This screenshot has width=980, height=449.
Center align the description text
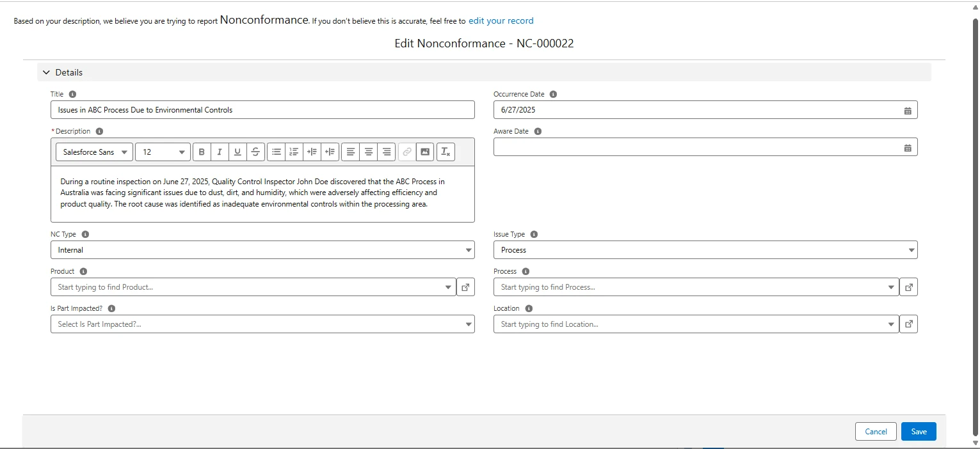click(x=369, y=152)
